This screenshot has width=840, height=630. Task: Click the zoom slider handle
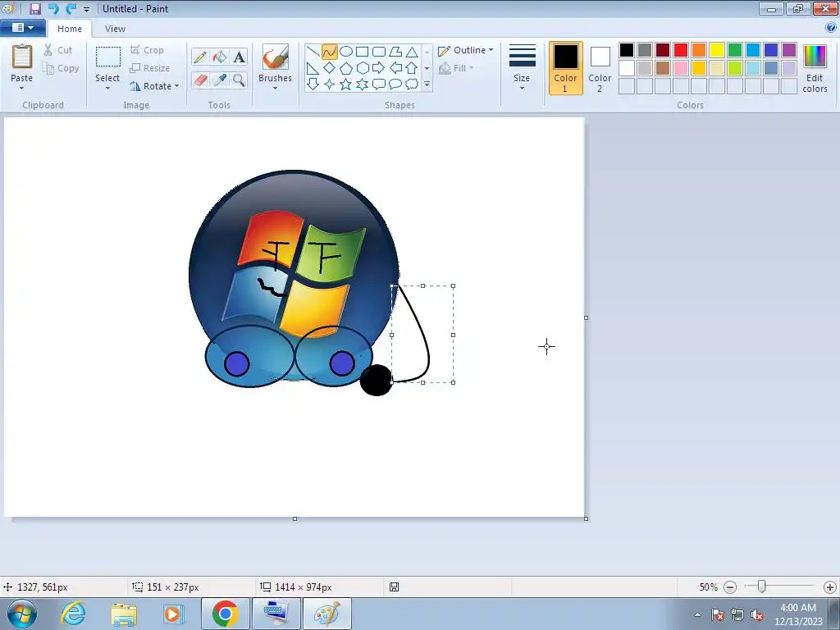(761, 587)
